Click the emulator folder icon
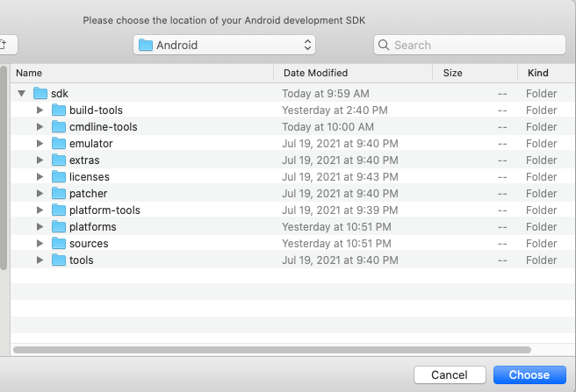The image size is (576, 392). (59, 143)
